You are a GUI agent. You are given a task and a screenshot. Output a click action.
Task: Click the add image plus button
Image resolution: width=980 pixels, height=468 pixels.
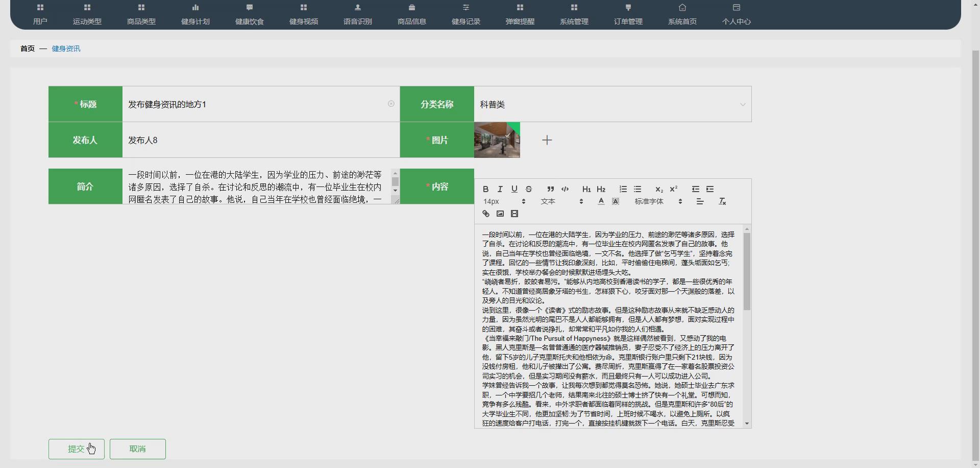point(546,139)
